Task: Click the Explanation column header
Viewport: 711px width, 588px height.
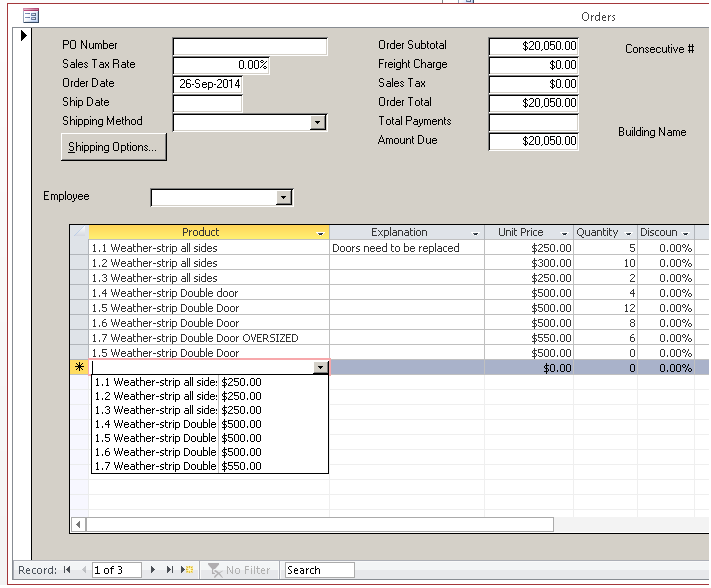Action: [399, 232]
